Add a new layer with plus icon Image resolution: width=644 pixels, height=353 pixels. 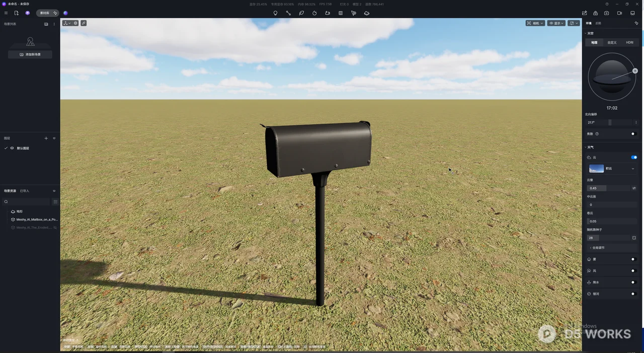(46, 138)
